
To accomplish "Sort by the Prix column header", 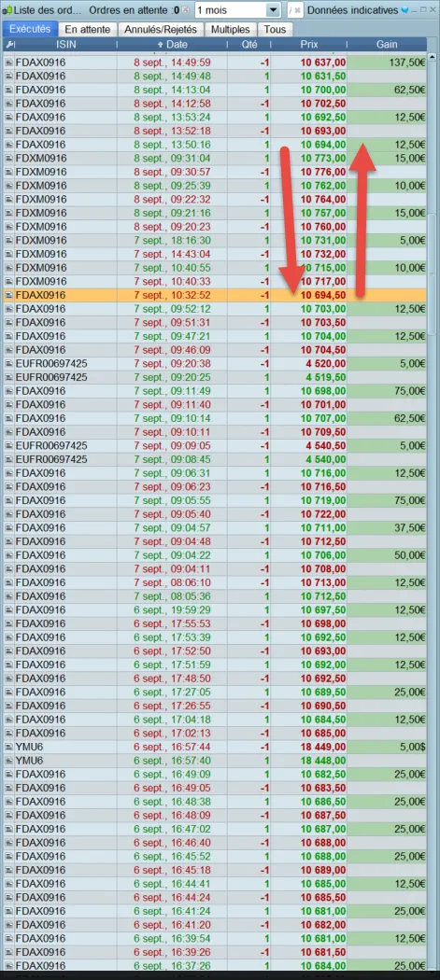I will coord(309,45).
